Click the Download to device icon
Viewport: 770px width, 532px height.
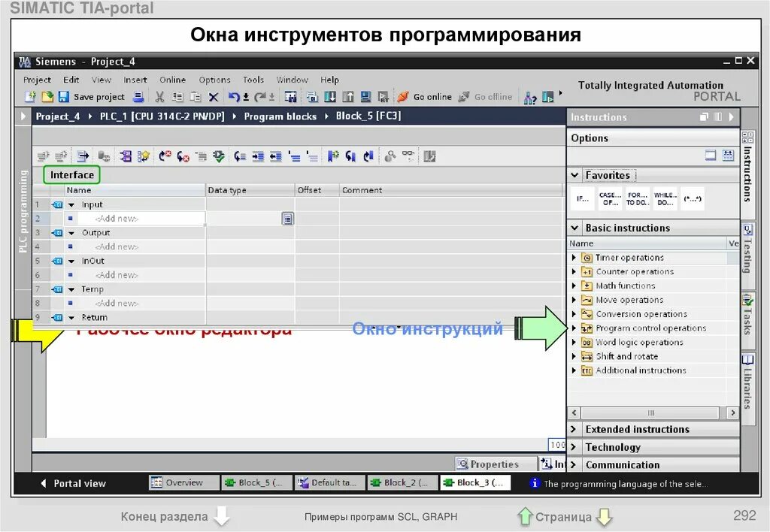pos(330,97)
